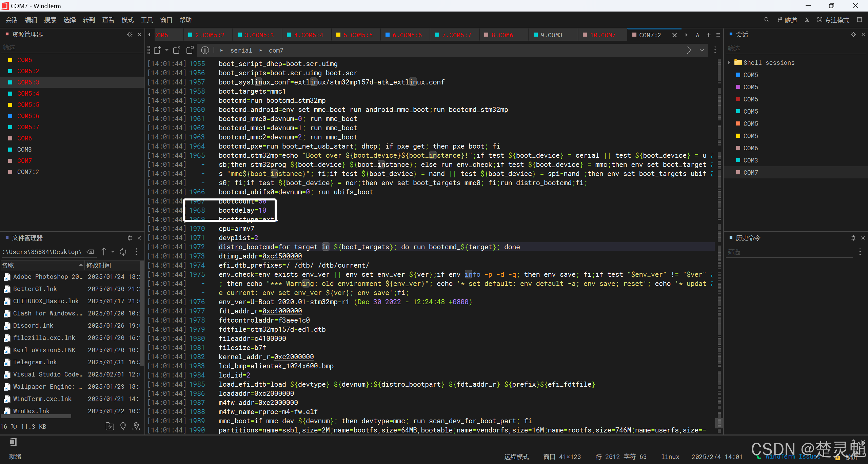Toggle the Tunnel (隧道) panel button
Image resolution: width=868 pixels, height=464 pixels.
(x=787, y=20)
